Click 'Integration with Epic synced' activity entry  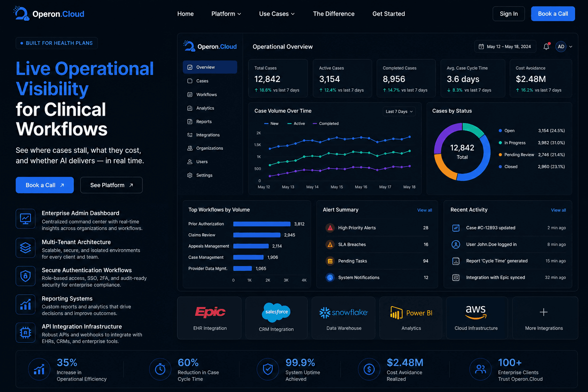509,278
